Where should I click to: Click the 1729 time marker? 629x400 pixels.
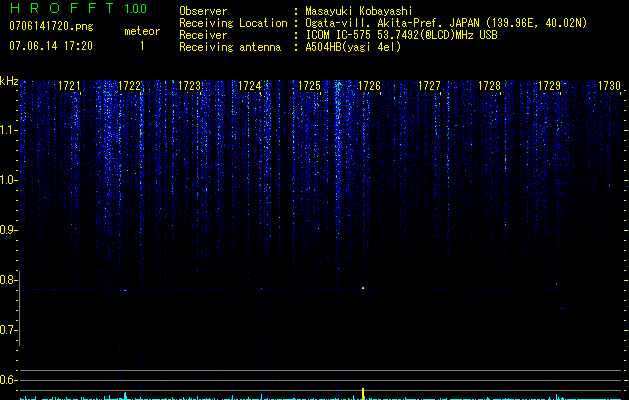(549, 86)
